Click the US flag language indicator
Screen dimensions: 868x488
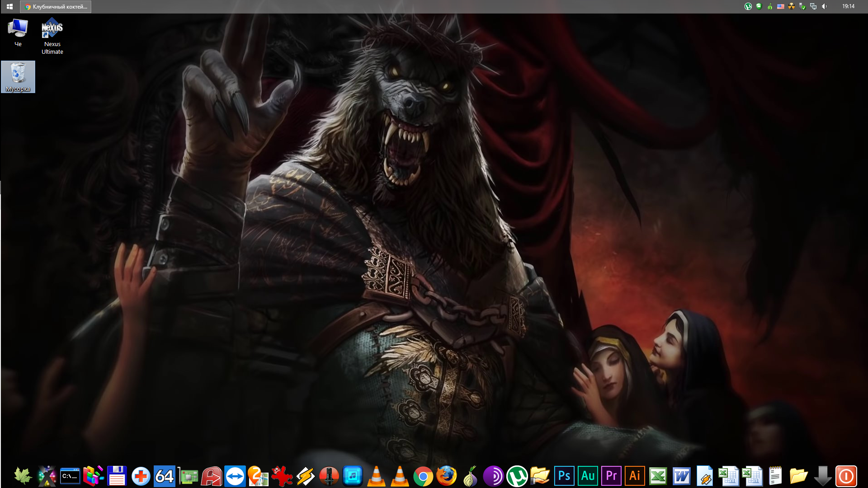click(780, 6)
